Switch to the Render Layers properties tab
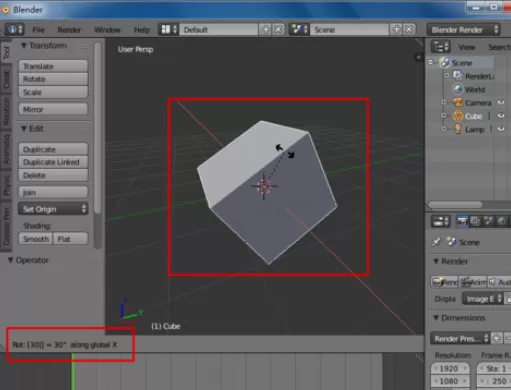This screenshot has height=390, width=511. (x=475, y=221)
